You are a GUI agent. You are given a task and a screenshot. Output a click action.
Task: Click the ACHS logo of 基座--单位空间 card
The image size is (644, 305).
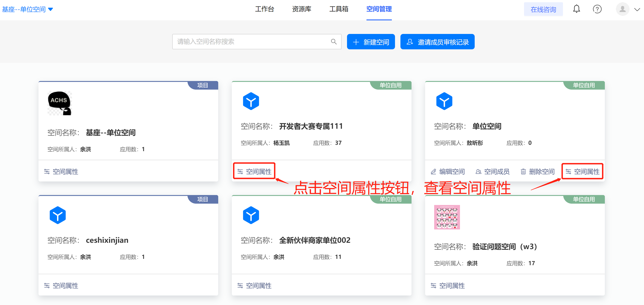(x=60, y=103)
